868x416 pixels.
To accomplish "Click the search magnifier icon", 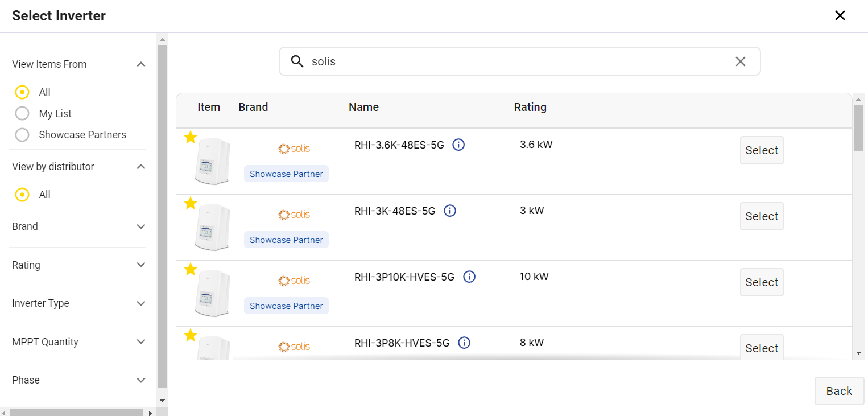I will pyautogui.click(x=297, y=61).
